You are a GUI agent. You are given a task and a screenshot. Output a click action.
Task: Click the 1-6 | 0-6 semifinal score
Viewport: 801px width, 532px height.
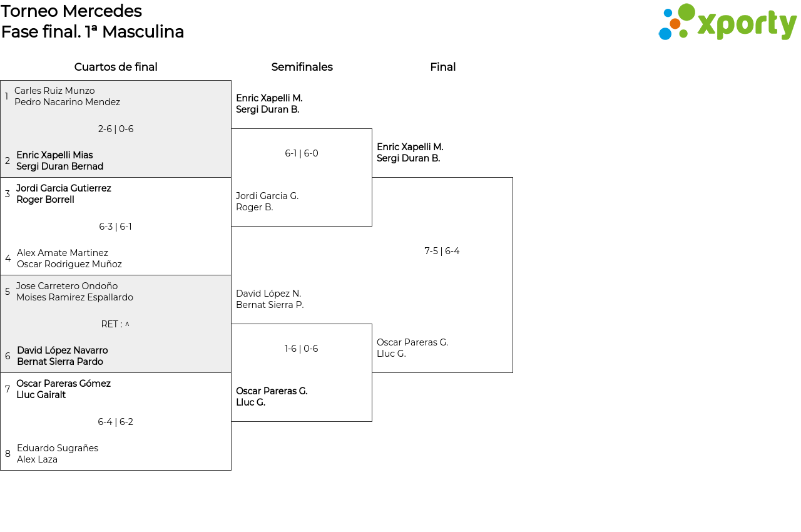(x=302, y=349)
